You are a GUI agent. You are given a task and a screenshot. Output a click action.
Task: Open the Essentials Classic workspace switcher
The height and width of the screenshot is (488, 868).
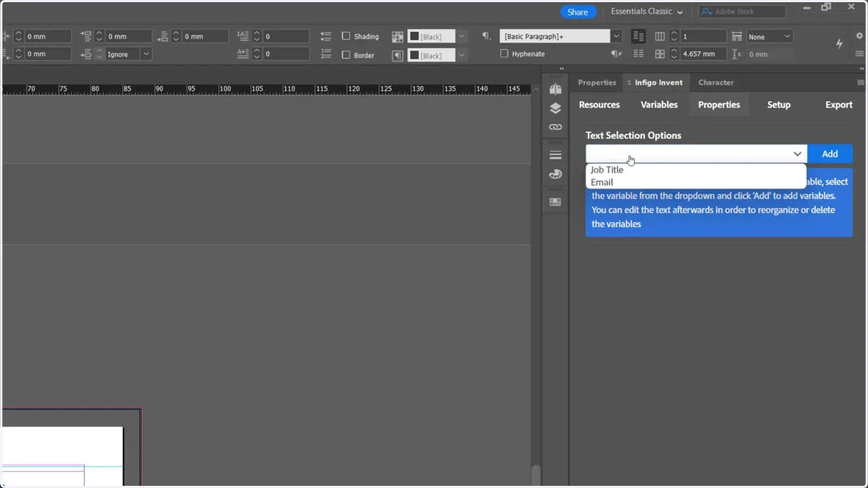[x=647, y=12]
